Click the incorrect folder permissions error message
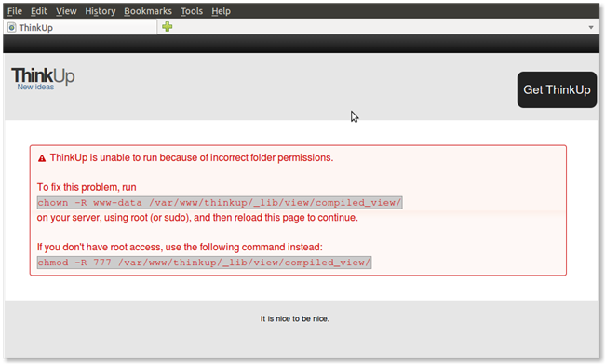 (x=192, y=157)
